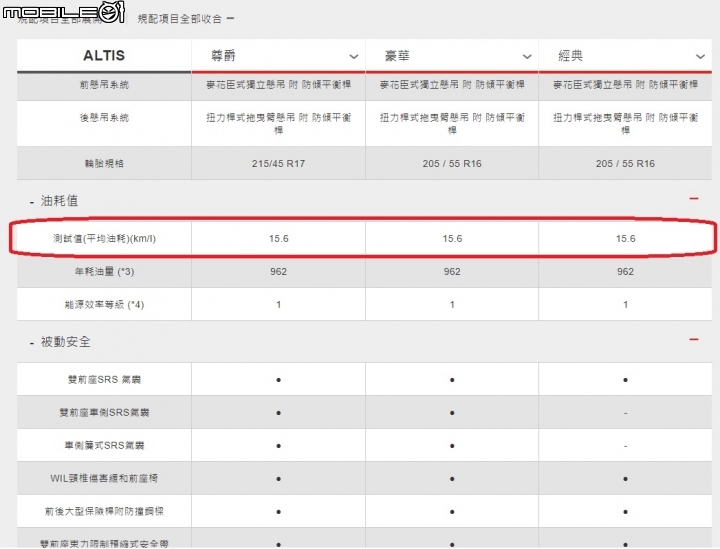
Task: Click the 215/45 R17 tire value
Action: coord(278,164)
